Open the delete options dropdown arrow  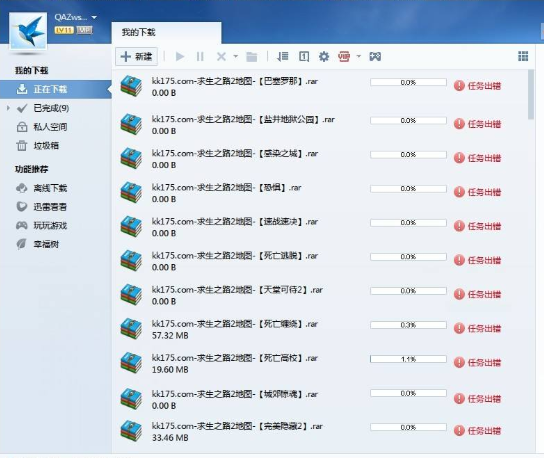click(236, 56)
